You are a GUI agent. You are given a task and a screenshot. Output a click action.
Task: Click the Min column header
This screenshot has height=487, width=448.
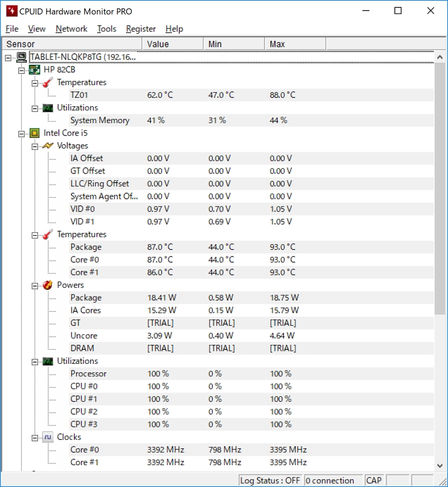(234, 44)
